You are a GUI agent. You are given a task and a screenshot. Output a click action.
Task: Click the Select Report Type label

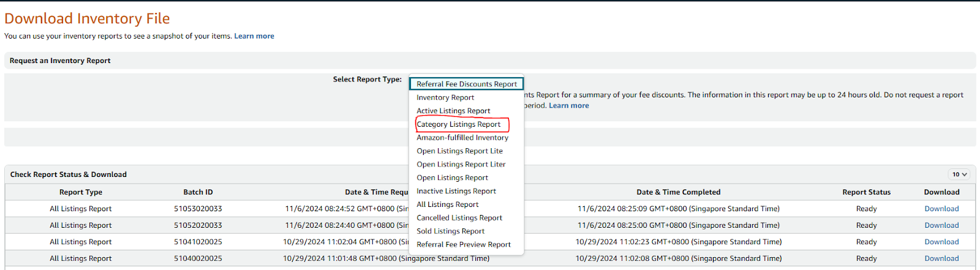(367, 79)
